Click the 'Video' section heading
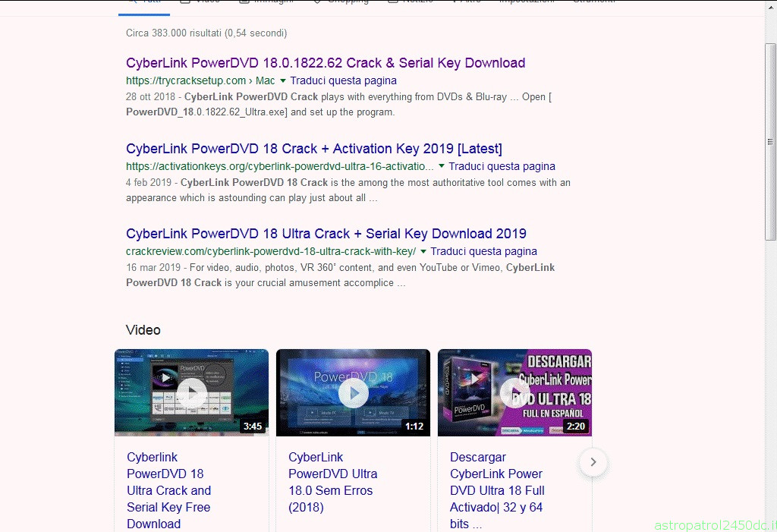Image resolution: width=777 pixels, height=532 pixels. click(x=143, y=330)
